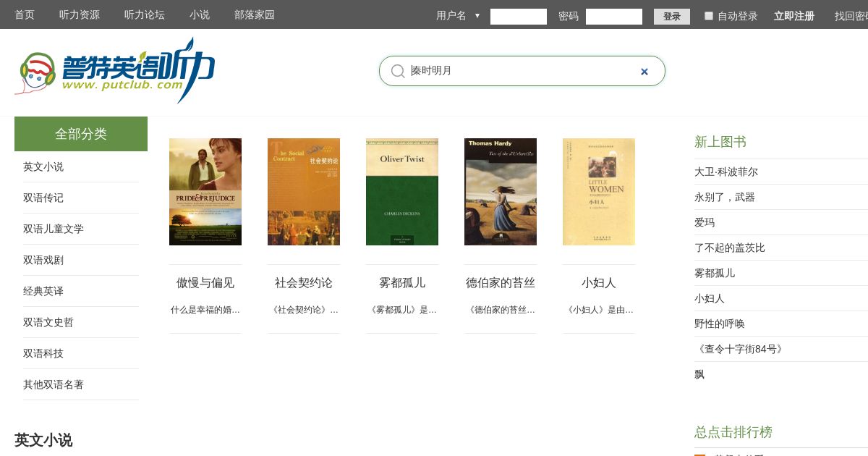Screen dimensions: 868x456
Task: Open 部落家园 menu item
Action: [255, 14]
